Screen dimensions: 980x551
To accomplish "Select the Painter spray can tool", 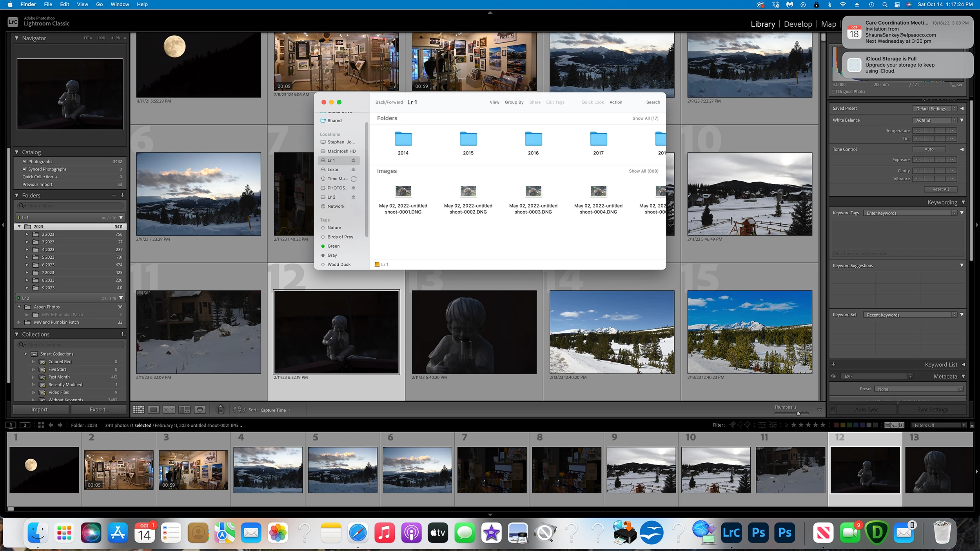I will click(221, 410).
